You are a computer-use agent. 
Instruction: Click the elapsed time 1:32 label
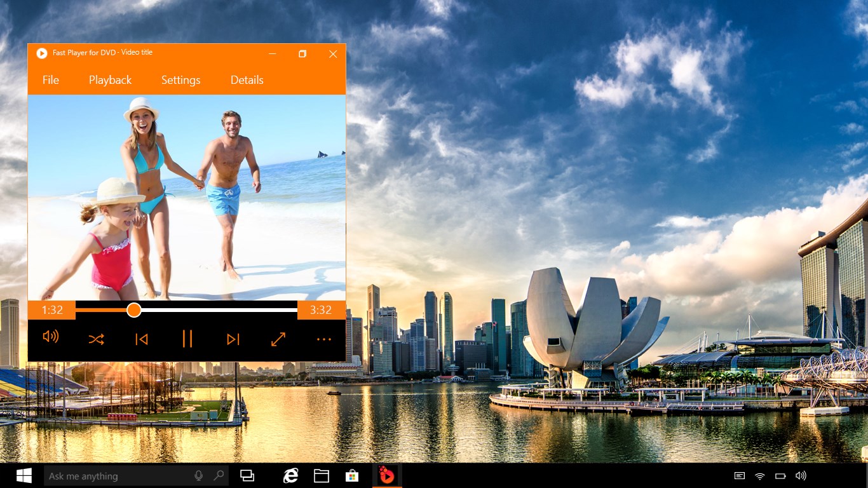[x=51, y=310]
